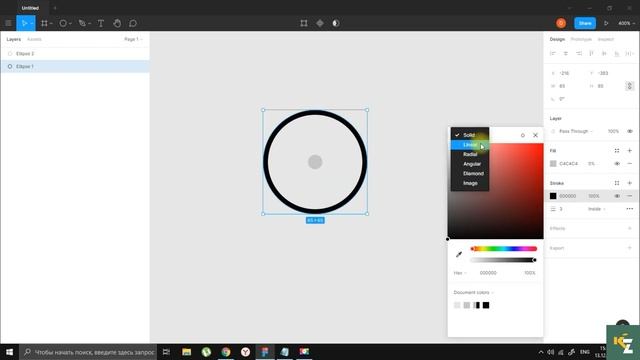Click the Align top icon

coord(591,53)
